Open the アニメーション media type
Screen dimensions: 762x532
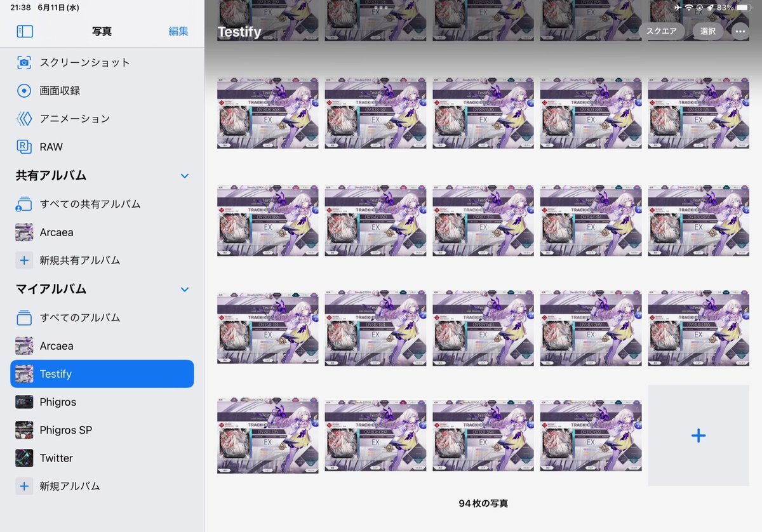[x=102, y=118]
